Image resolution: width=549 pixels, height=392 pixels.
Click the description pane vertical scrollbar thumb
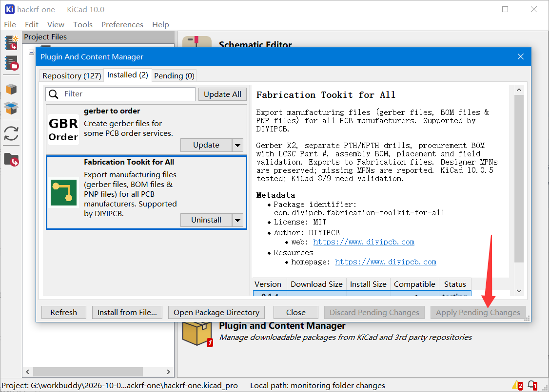(x=519, y=178)
